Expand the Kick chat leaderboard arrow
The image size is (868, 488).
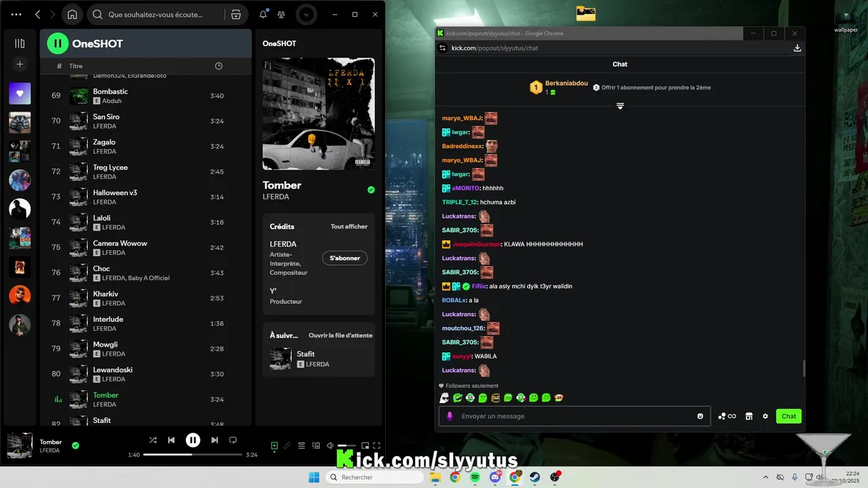(x=620, y=106)
